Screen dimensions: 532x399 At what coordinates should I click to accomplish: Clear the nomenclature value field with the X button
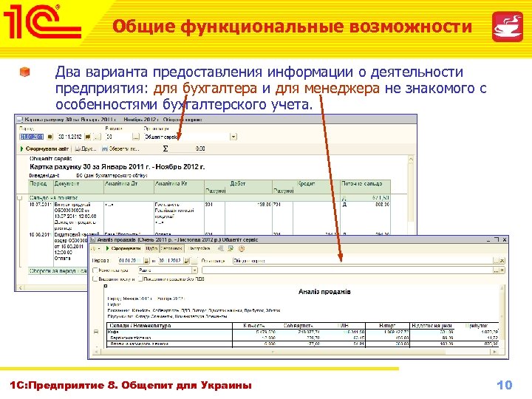tap(502, 270)
